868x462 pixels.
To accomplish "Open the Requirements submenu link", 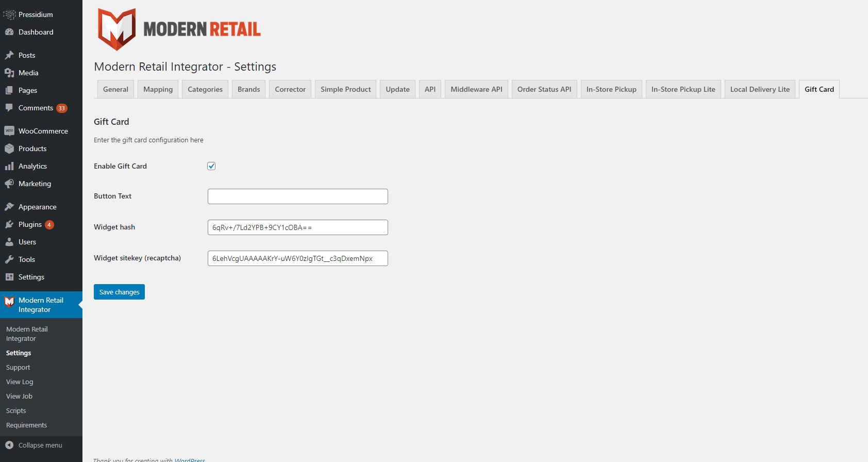I will pyautogui.click(x=26, y=425).
